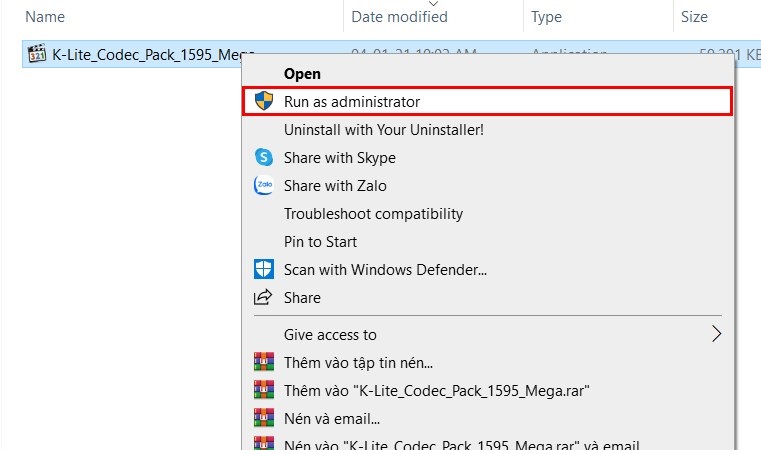Select Uninstall with Your Uninstaller!
The height and width of the screenshot is (454, 761).
383,130
